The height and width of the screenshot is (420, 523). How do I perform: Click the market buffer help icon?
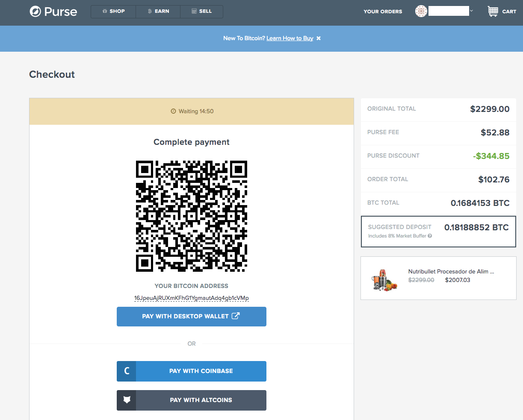pos(430,236)
